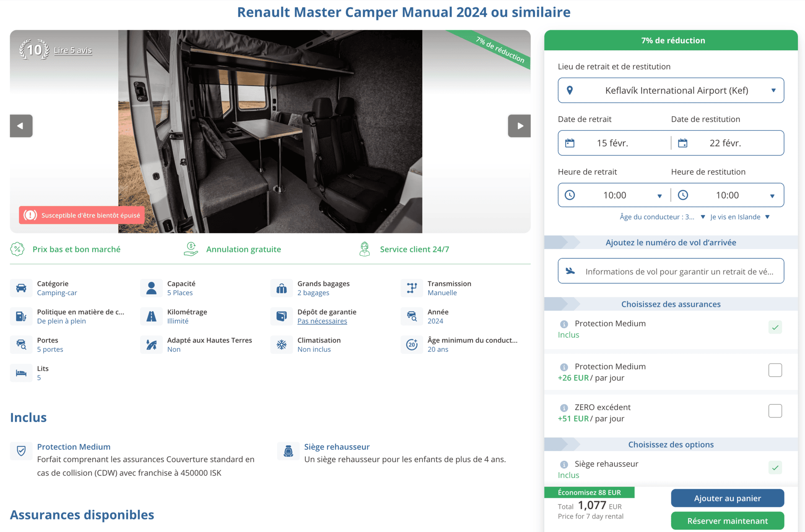Open the Keflavík Airport location dropdown
The height and width of the screenshot is (532, 805).
671,90
